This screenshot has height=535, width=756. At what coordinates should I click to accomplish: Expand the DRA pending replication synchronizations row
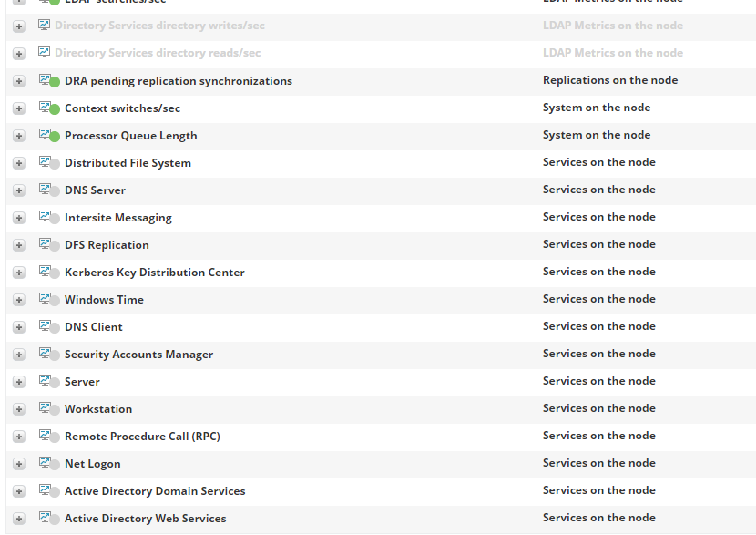[19, 81]
